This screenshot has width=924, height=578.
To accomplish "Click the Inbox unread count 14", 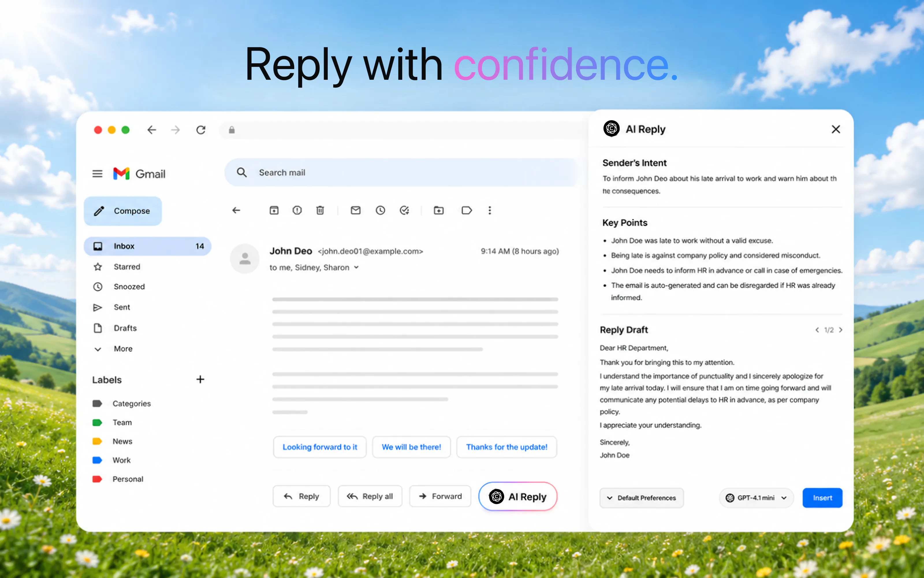I will tap(200, 246).
